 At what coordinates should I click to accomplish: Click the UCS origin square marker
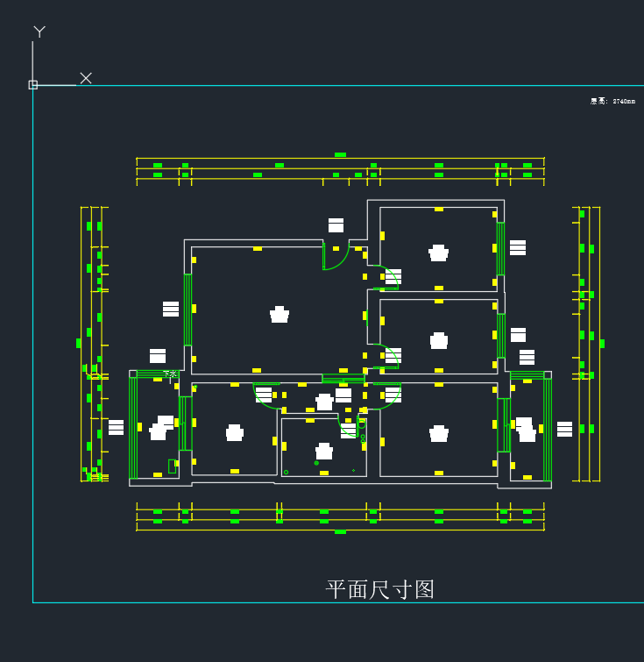click(x=33, y=85)
